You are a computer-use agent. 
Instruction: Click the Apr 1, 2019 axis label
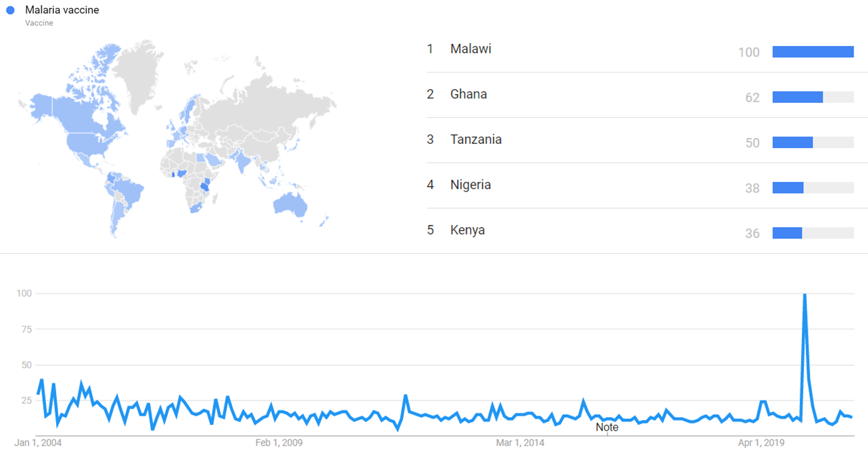[x=761, y=443]
